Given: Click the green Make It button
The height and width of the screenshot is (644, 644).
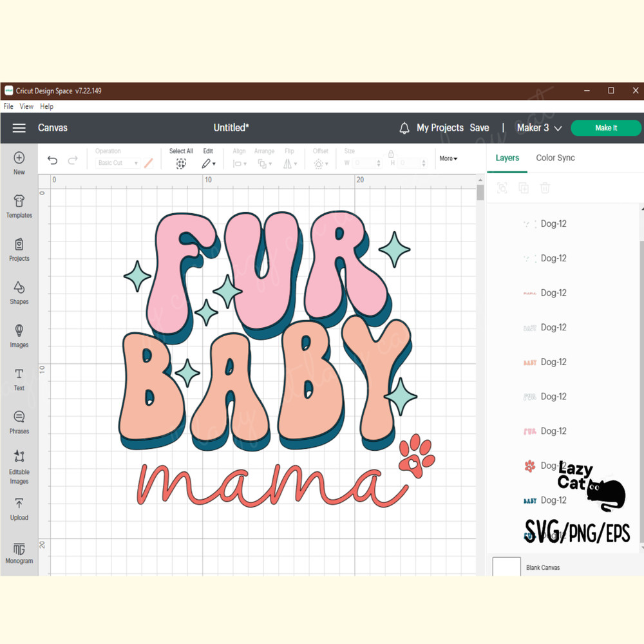Looking at the screenshot, I should [x=606, y=128].
